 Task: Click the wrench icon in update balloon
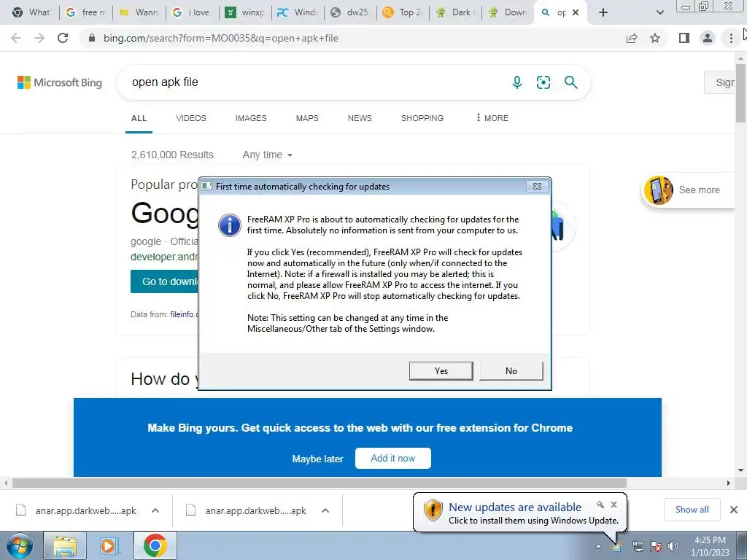[x=600, y=505]
